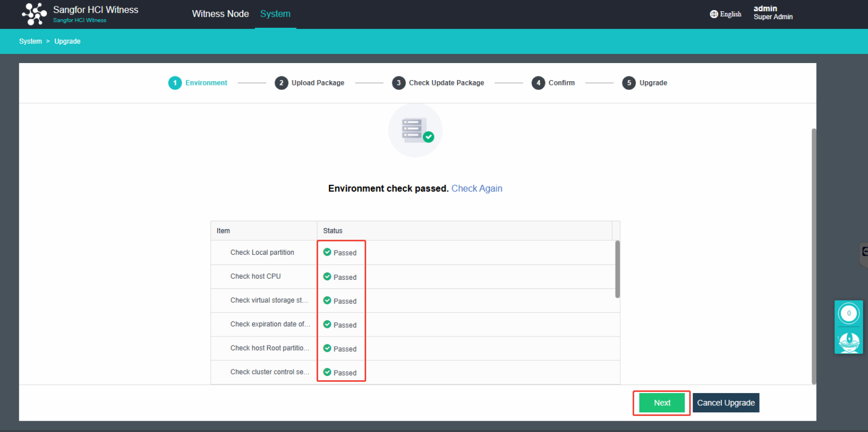This screenshot has height=432, width=868.
Task: Open the floating support assistant icon
Action: (849, 341)
